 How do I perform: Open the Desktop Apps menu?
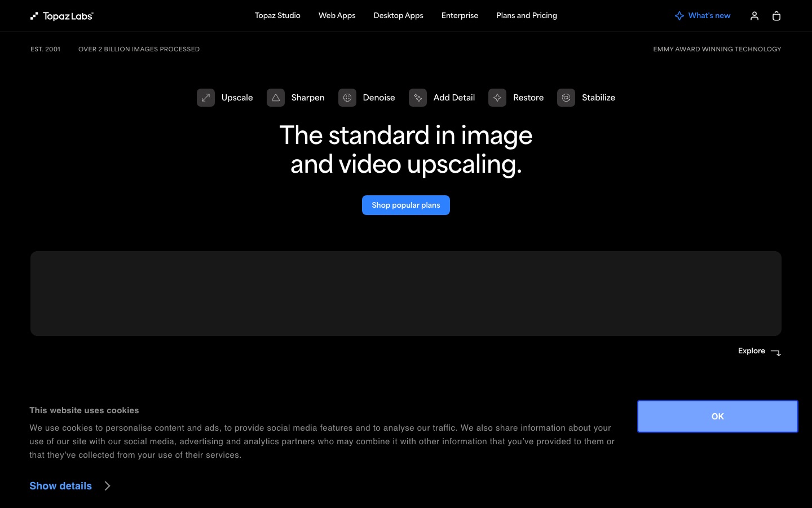click(x=399, y=16)
